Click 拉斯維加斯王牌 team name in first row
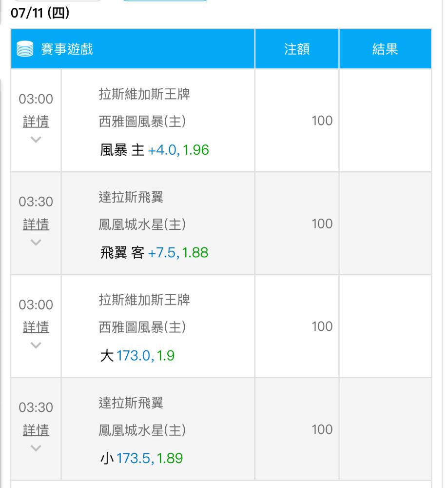This screenshot has height=488, width=448. [144, 94]
